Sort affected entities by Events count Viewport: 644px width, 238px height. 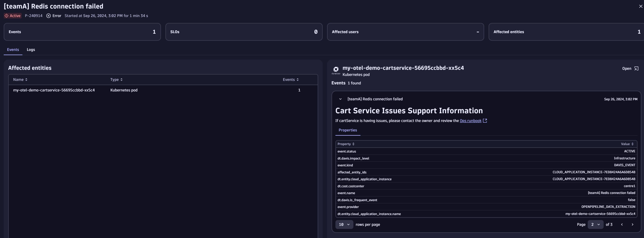291,80
